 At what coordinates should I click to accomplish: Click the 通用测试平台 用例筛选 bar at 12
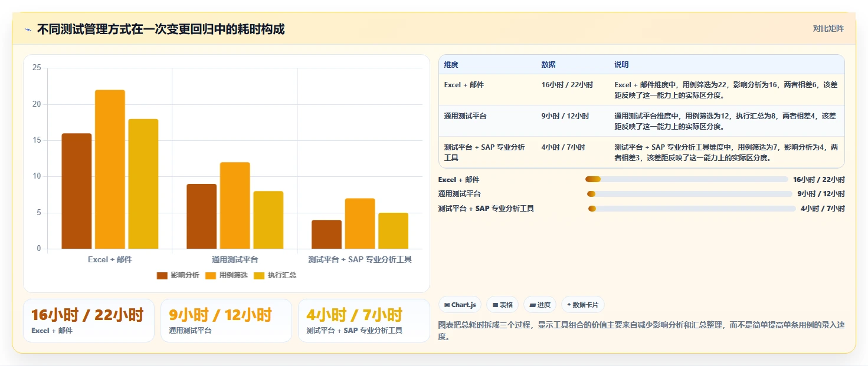pos(235,206)
